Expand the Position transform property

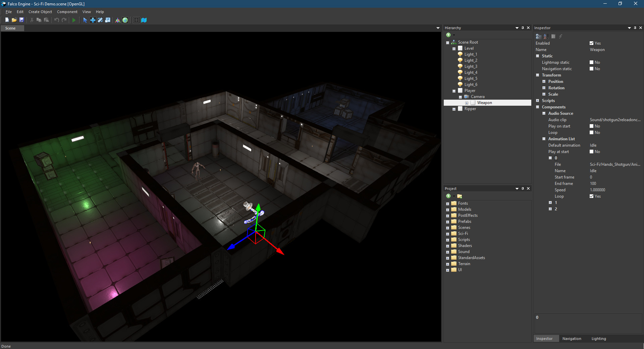point(544,82)
